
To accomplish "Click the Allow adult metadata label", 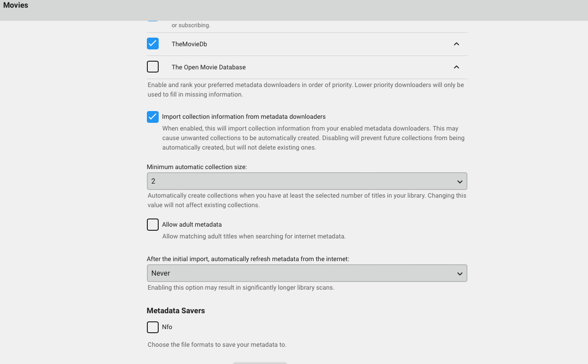I will [x=192, y=224].
